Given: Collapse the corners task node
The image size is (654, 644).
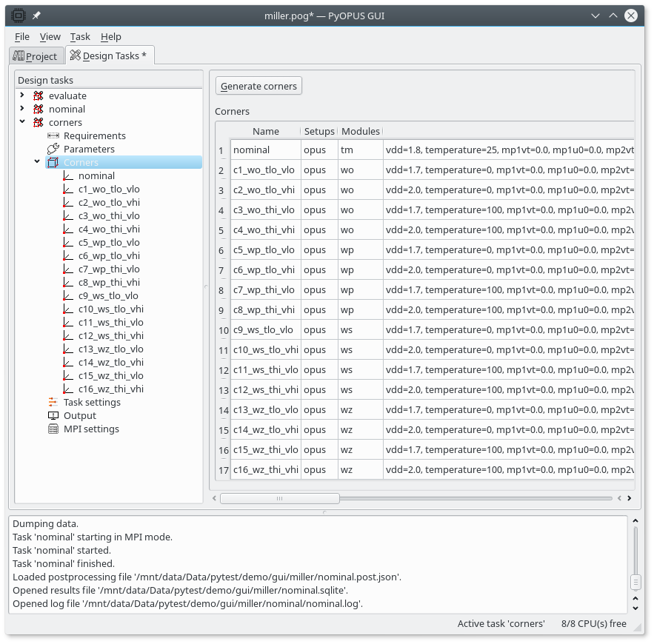Looking at the screenshot, I should pyautogui.click(x=22, y=122).
